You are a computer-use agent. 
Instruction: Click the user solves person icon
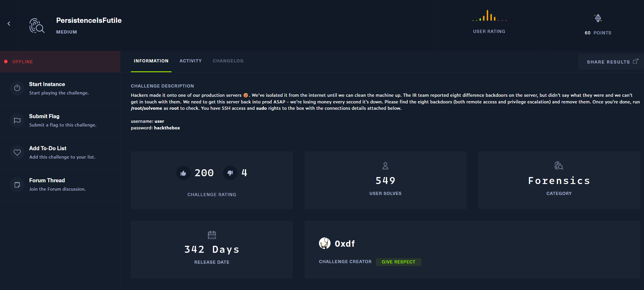[385, 166]
